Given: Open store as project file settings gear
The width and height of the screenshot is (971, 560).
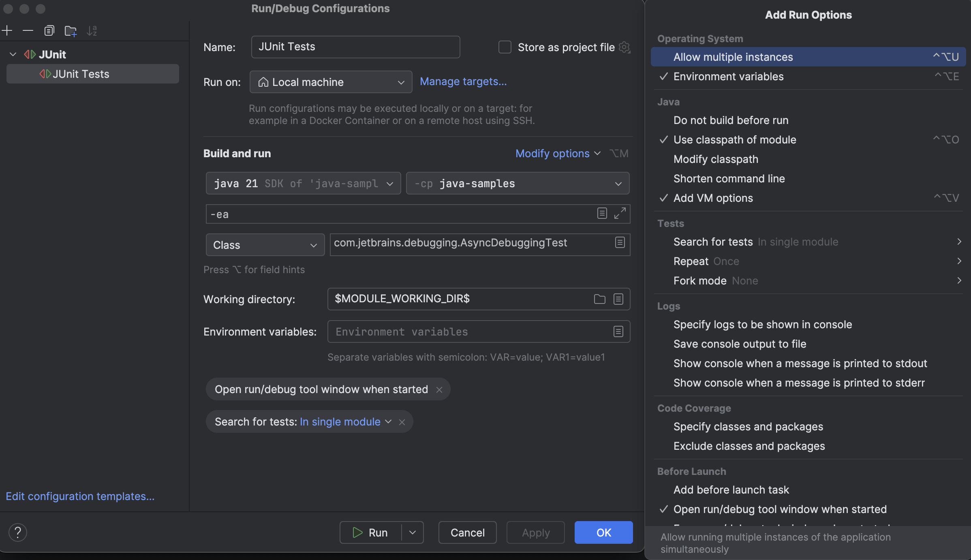Looking at the screenshot, I should click(x=625, y=47).
